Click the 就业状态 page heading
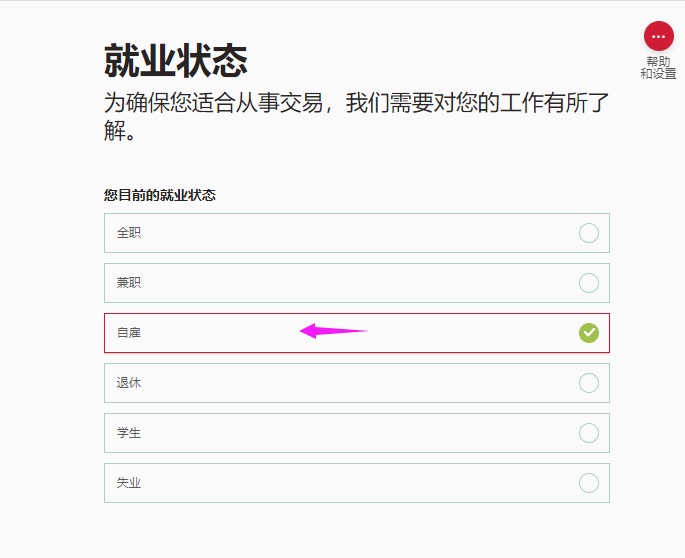The width and height of the screenshot is (685, 558). click(x=176, y=61)
